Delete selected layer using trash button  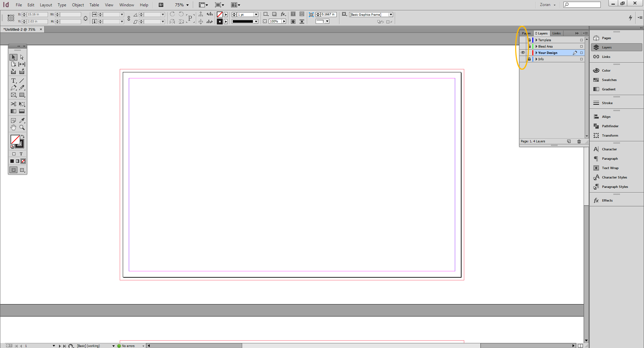coord(579,141)
